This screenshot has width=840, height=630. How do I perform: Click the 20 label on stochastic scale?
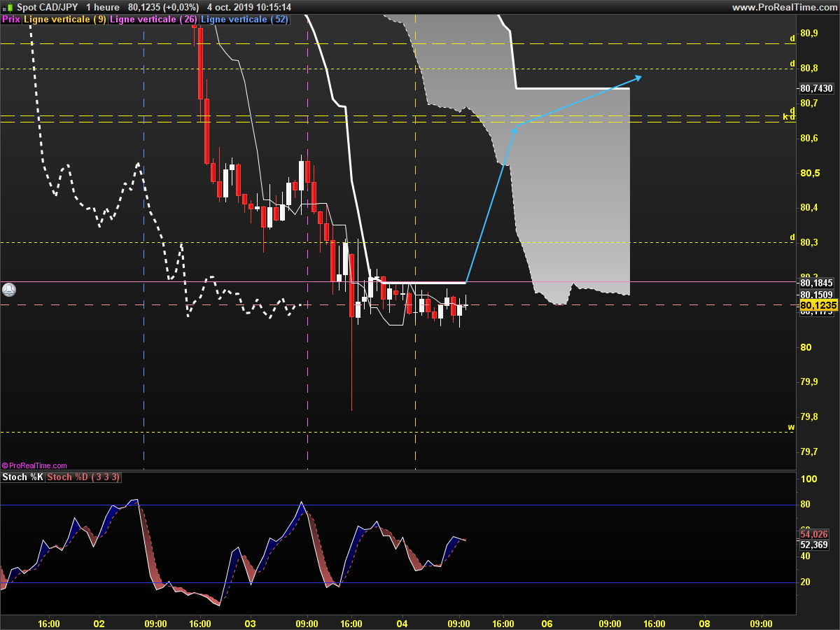coord(806,582)
